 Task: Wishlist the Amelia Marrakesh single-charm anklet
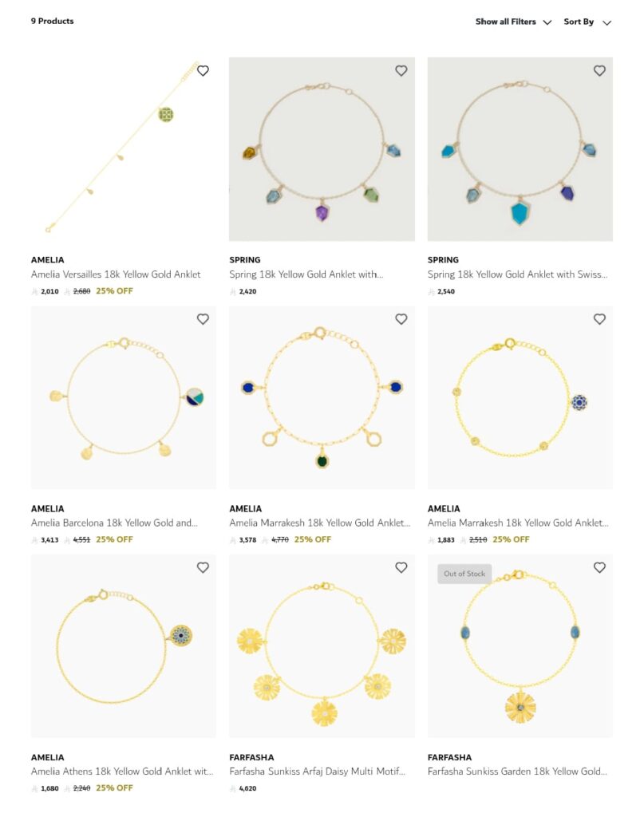[x=599, y=319]
